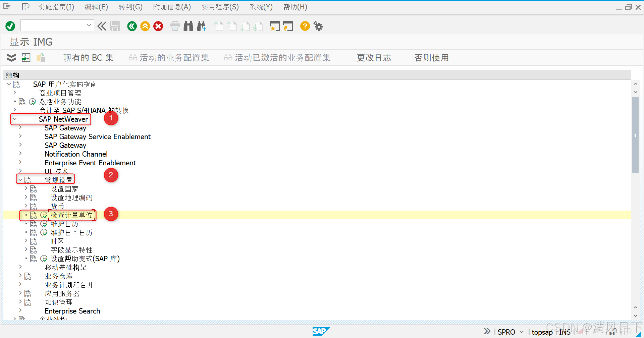Viewport: 644px width, 338px height.
Task: Click the First Page icon
Action: [x=218, y=26]
